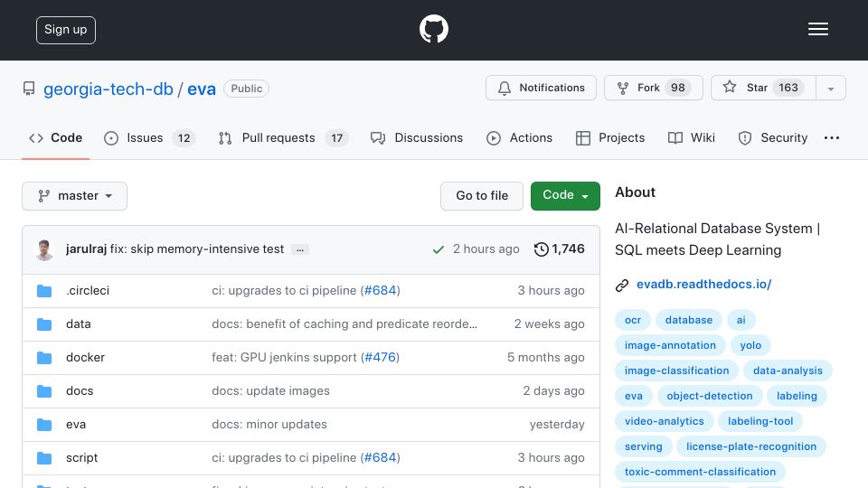Switch to the Issues tab

tap(149, 137)
